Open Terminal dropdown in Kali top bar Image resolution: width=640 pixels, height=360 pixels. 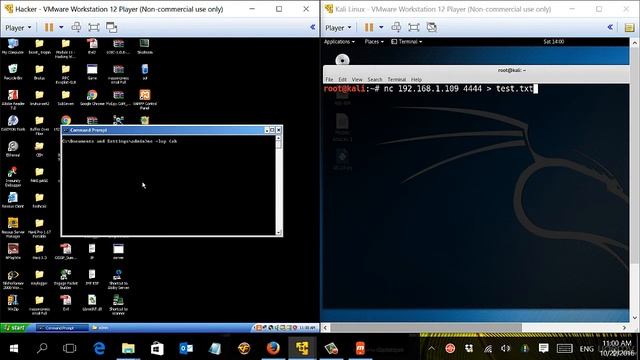tap(407, 42)
